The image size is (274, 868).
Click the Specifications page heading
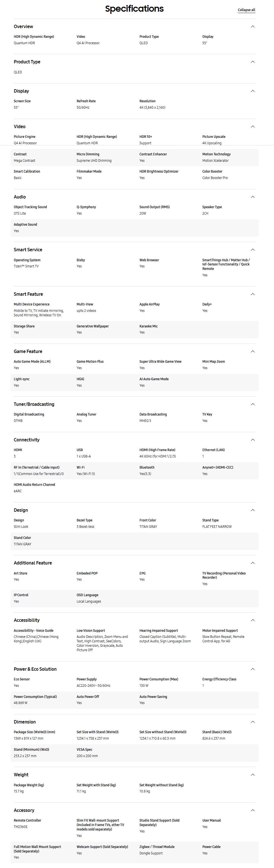tap(134, 9)
